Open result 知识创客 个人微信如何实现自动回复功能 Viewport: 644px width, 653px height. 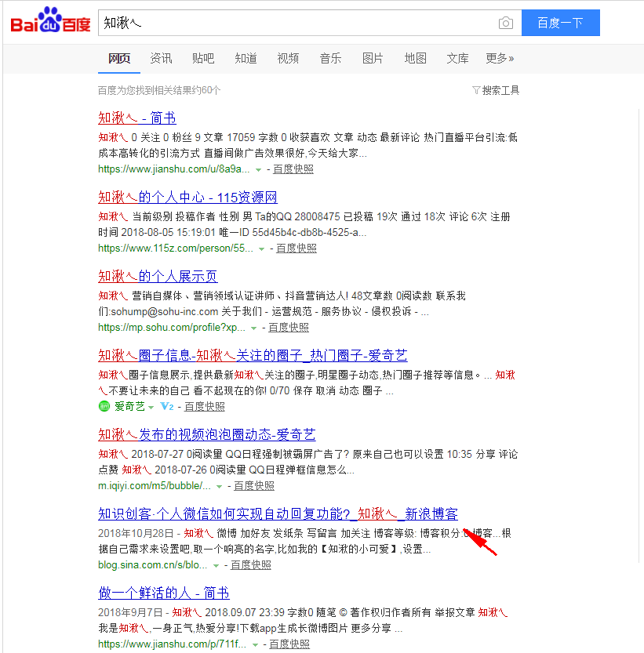278,513
